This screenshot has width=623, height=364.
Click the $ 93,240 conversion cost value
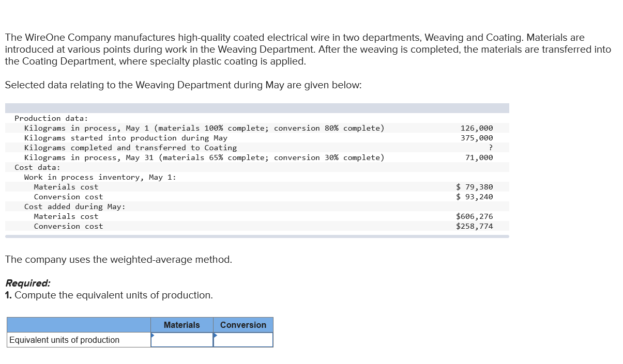pos(474,197)
